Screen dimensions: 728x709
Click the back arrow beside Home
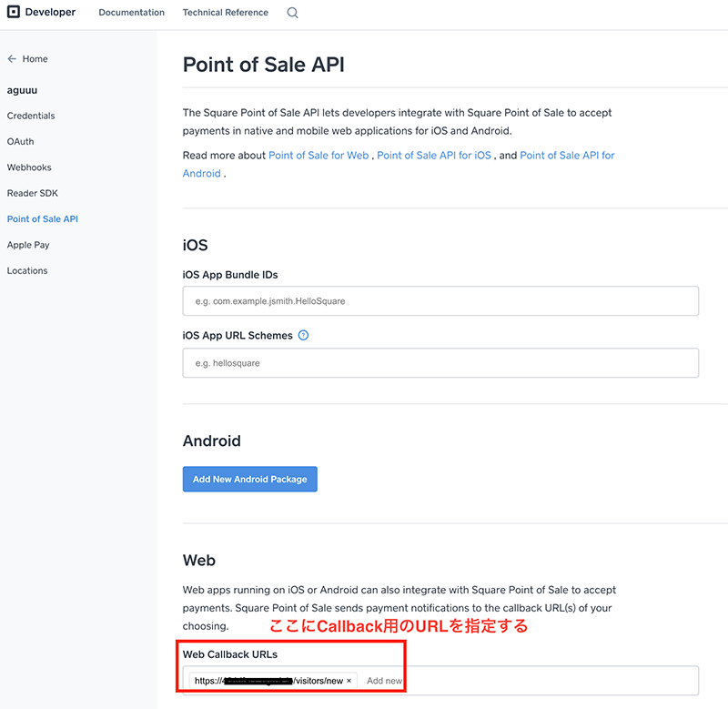pos(12,59)
